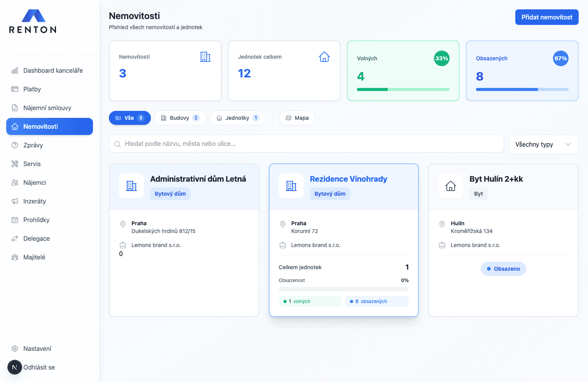Click the Inzeráty megaphone icon
Image resolution: width=588 pixels, height=382 pixels.
[x=15, y=201]
